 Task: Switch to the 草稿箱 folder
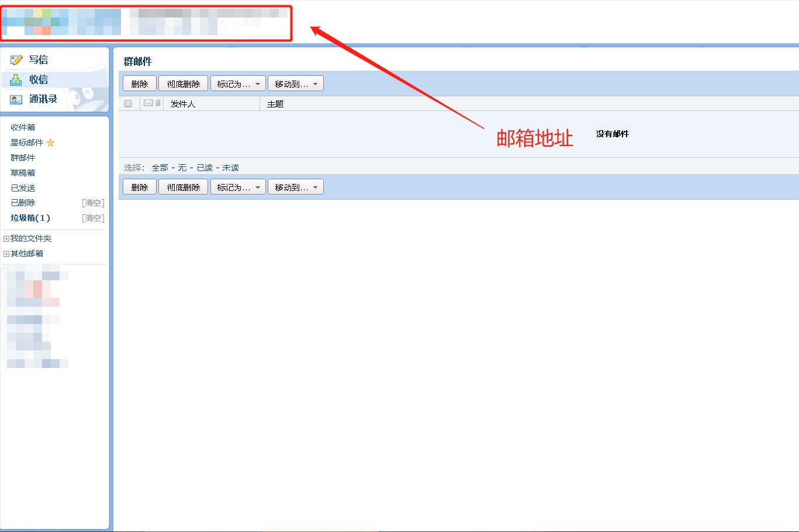coord(23,172)
